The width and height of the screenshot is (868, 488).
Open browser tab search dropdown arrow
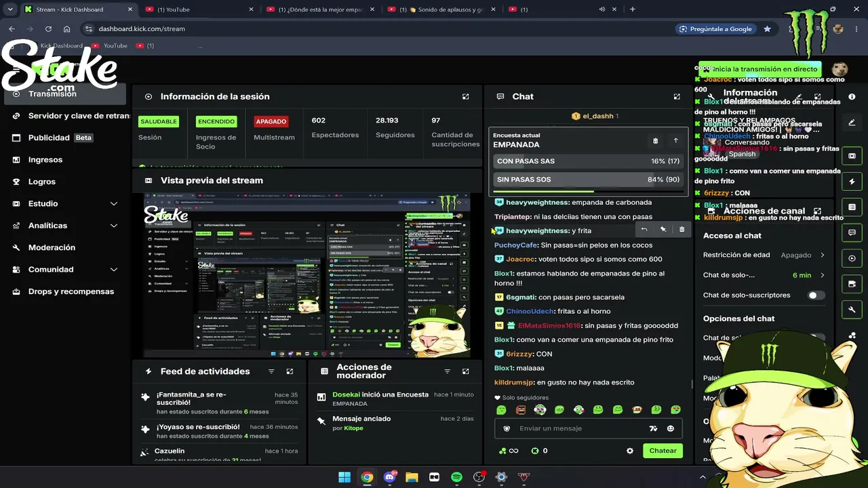(10, 9)
